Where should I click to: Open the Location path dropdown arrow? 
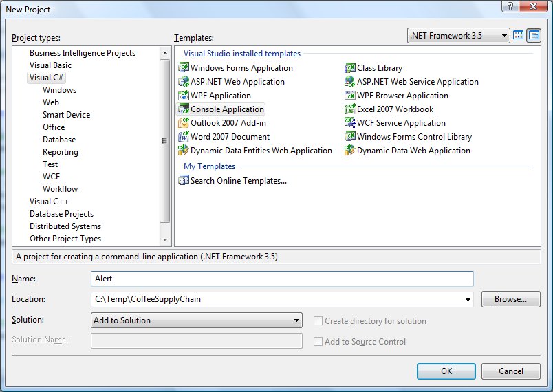pyautogui.click(x=468, y=300)
